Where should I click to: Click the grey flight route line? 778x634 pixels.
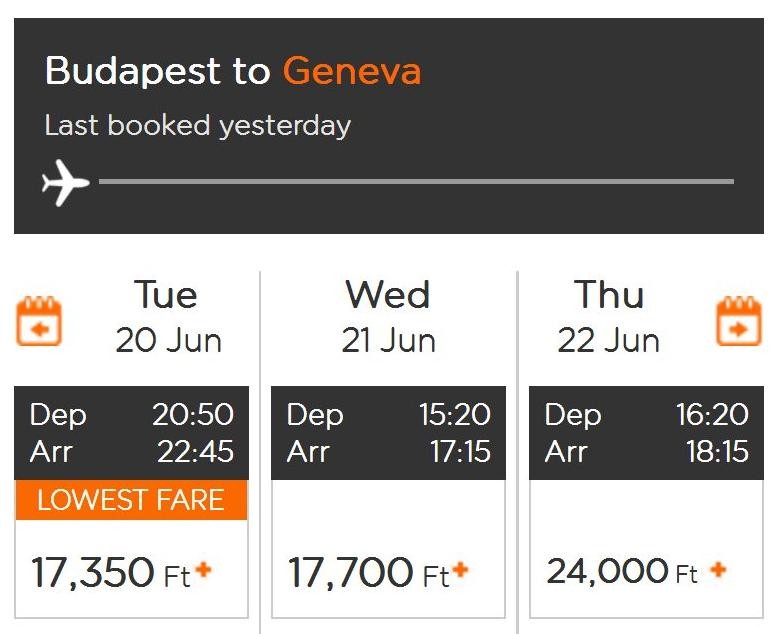pos(416,182)
